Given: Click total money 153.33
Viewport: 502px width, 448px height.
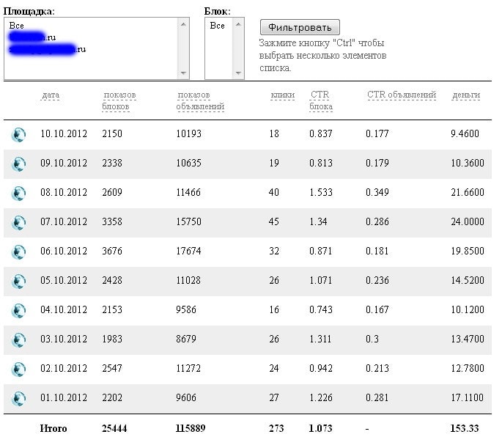Looking at the screenshot, I should tap(465, 429).
